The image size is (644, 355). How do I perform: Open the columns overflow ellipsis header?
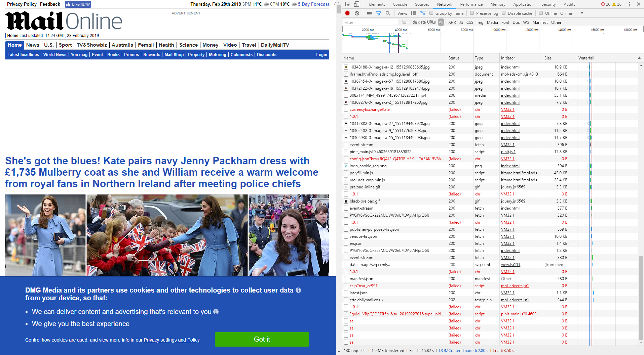(572, 58)
